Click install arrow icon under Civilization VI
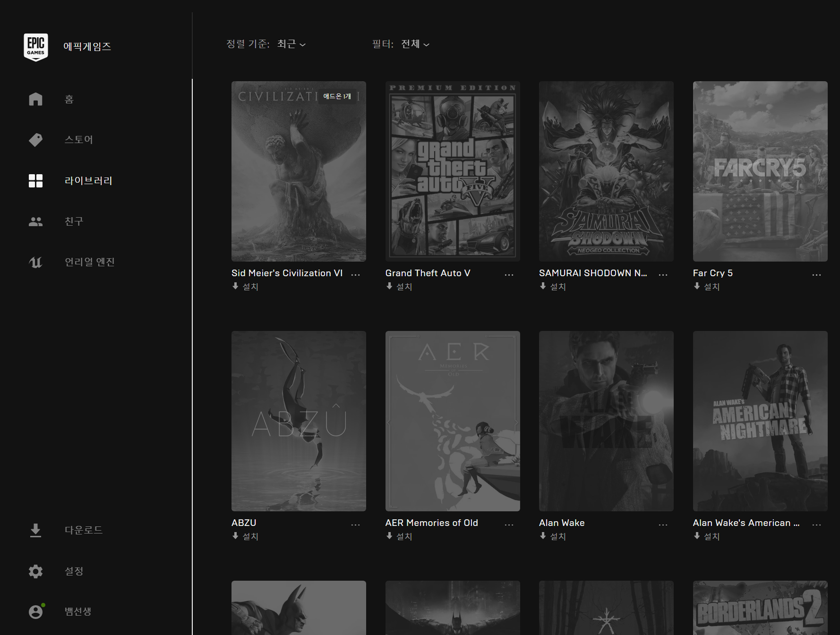The image size is (840, 635). pos(235,286)
